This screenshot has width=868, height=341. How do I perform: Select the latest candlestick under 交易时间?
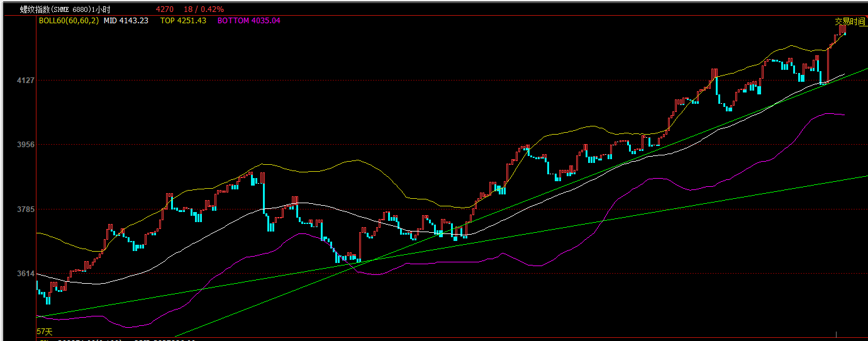[x=844, y=30]
